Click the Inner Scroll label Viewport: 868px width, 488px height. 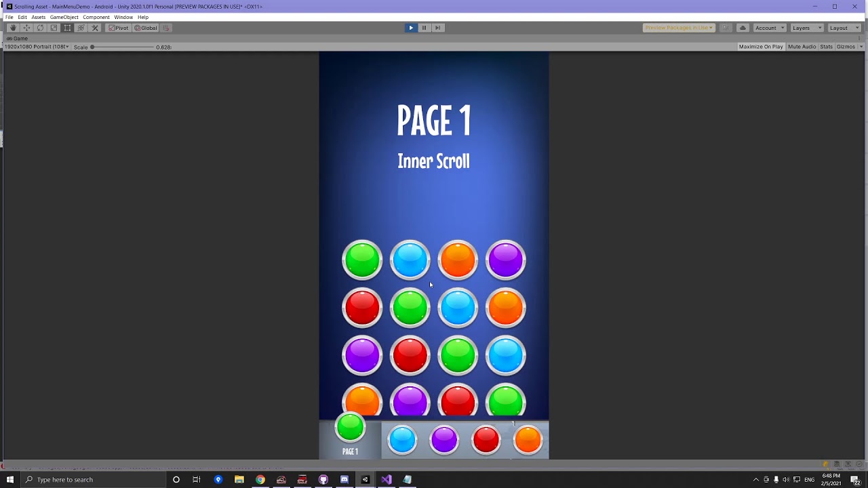(x=433, y=161)
